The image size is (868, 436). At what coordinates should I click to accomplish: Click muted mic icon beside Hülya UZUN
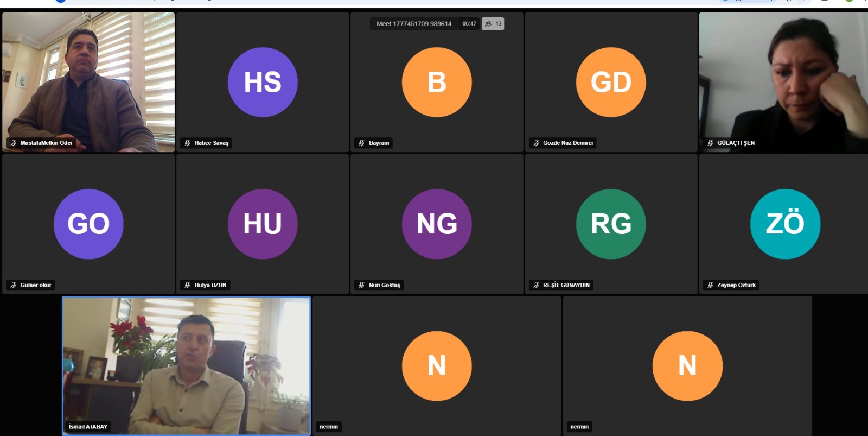click(187, 285)
